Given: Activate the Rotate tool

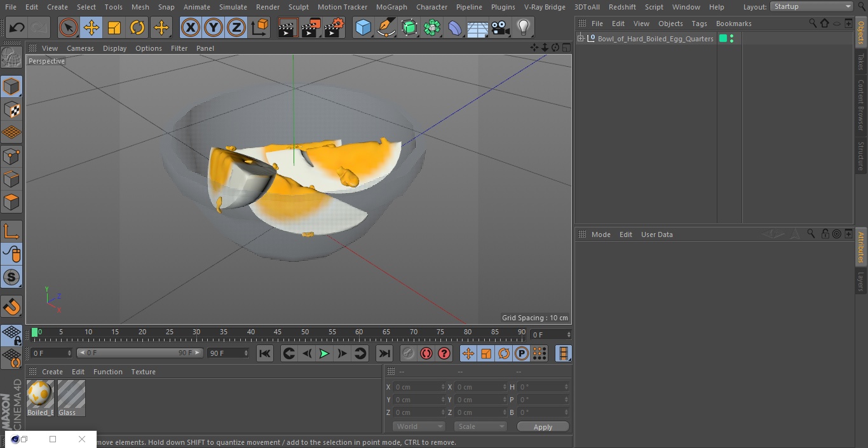Looking at the screenshot, I should (137, 27).
